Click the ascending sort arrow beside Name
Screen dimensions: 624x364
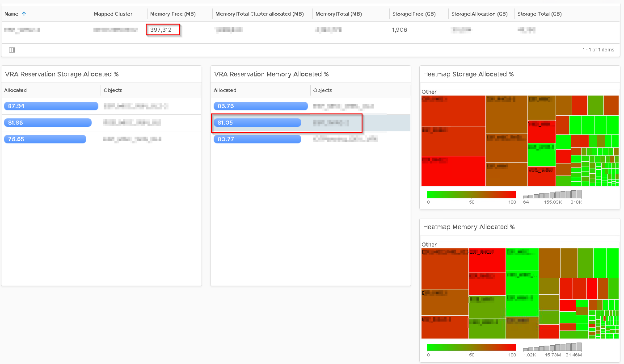point(23,13)
